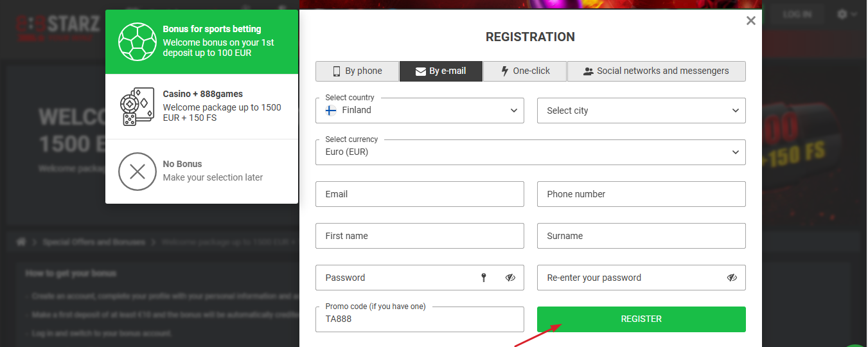868x347 pixels.
Task: Expand the Select country dropdown
Action: (513, 111)
